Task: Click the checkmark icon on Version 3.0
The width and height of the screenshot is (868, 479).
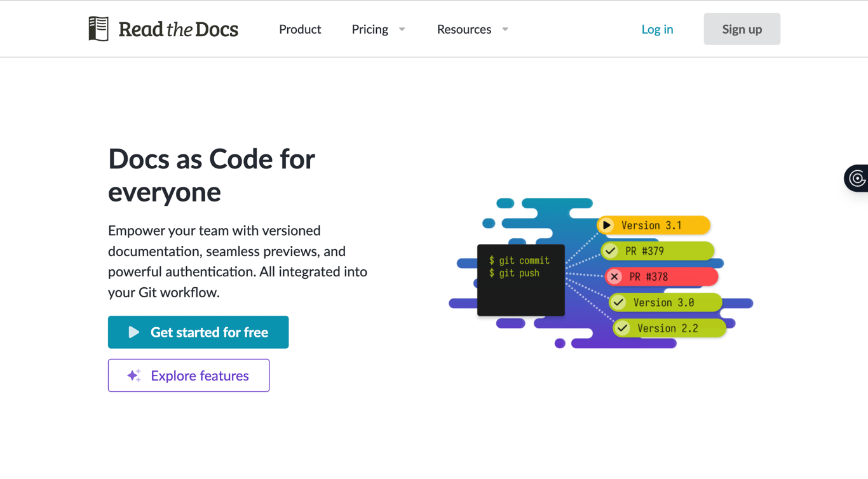Action: 618,302
